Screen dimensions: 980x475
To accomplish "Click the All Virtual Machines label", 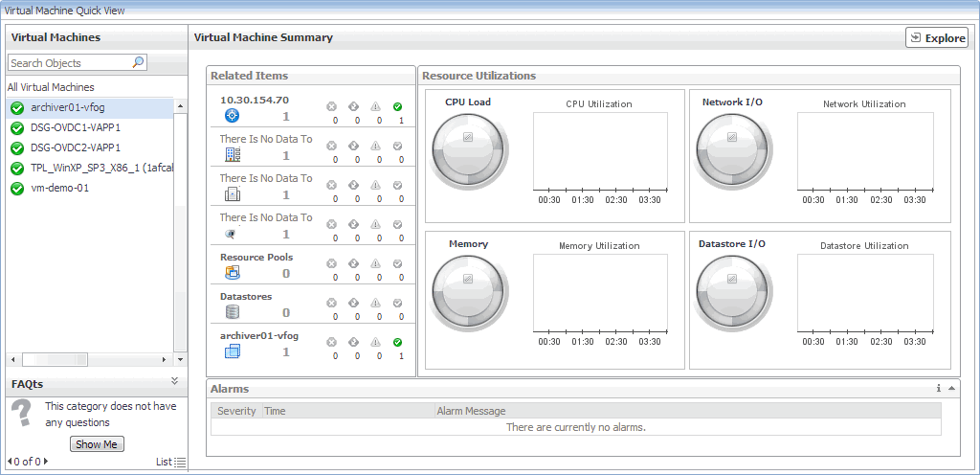I will pos(51,87).
